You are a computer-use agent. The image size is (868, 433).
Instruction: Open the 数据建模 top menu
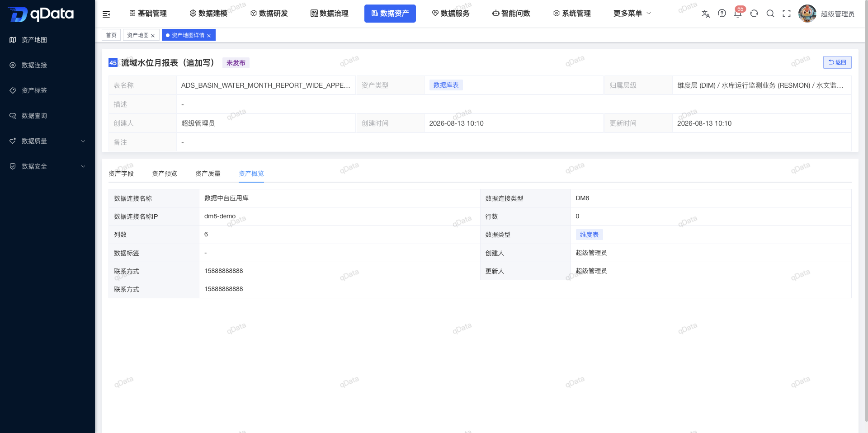[208, 14]
